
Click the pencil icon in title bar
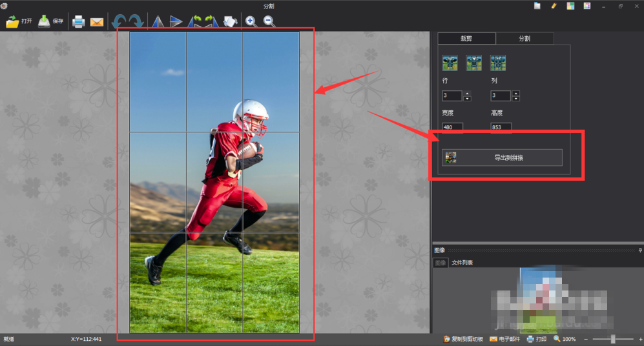554,6
